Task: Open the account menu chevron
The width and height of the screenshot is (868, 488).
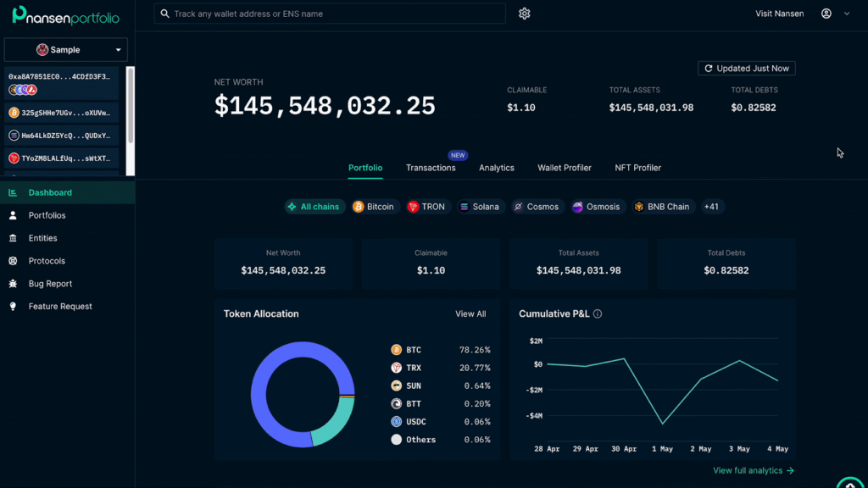Action: [846, 14]
